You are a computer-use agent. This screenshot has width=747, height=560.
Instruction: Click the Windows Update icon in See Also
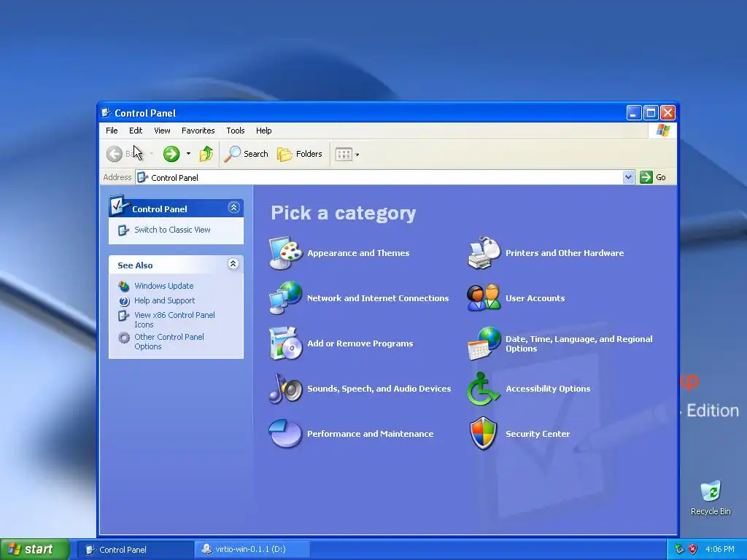pyautogui.click(x=124, y=286)
